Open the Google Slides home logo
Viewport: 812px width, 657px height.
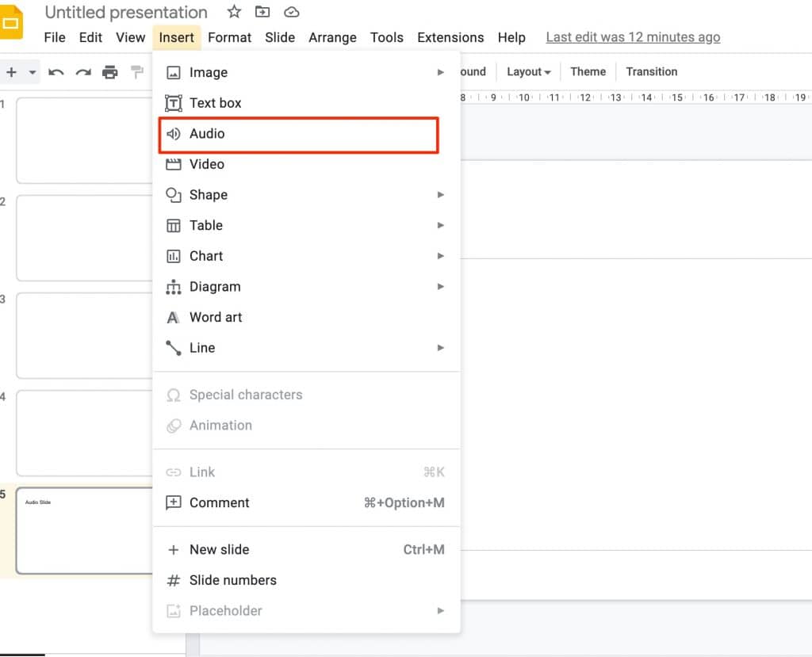(x=10, y=21)
